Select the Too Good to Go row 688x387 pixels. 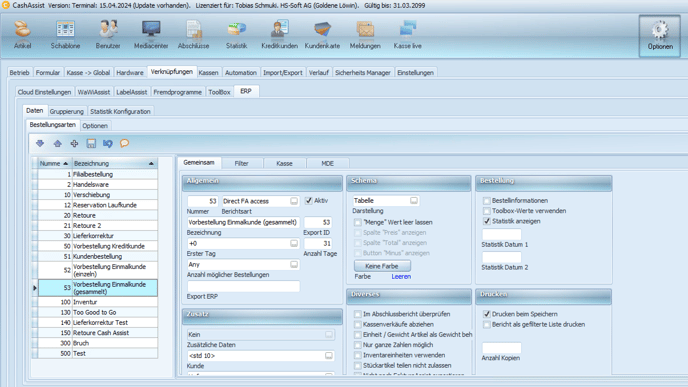[97, 312]
